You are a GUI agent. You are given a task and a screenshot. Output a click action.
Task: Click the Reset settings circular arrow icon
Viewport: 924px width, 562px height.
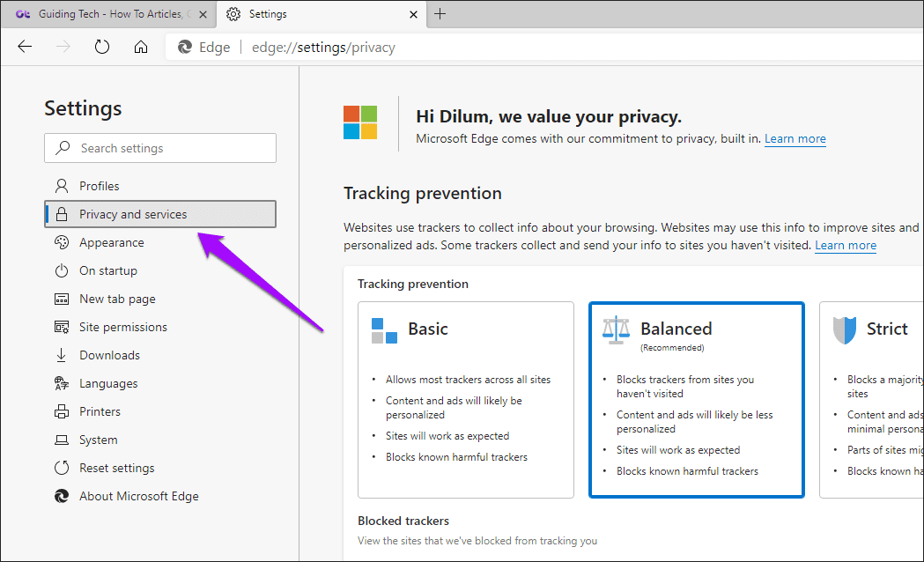[x=62, y=468]
